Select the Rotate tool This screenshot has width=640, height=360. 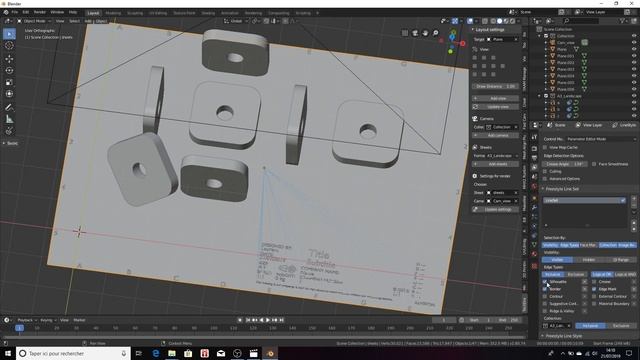(9, 71)
